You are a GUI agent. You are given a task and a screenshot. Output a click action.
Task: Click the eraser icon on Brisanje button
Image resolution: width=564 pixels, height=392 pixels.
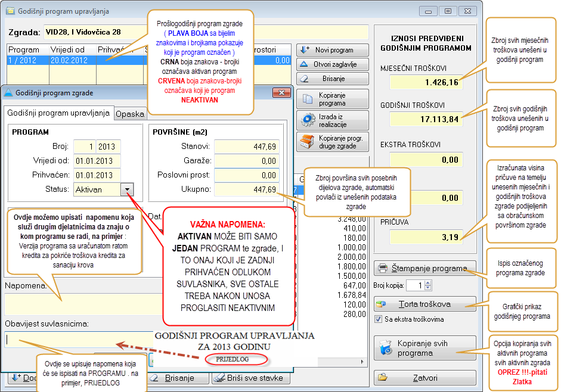point(304,78)
